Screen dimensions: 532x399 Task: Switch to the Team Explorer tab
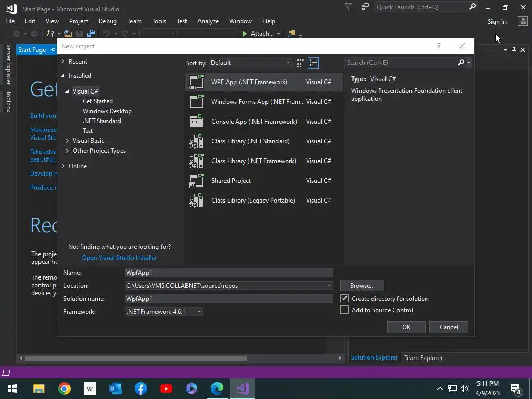(423, 357)
